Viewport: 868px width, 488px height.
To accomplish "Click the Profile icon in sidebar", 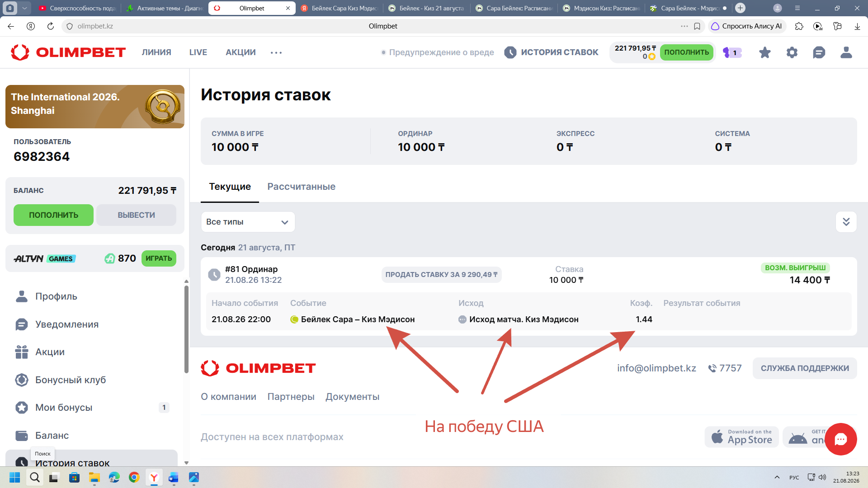I will (21, 296).
